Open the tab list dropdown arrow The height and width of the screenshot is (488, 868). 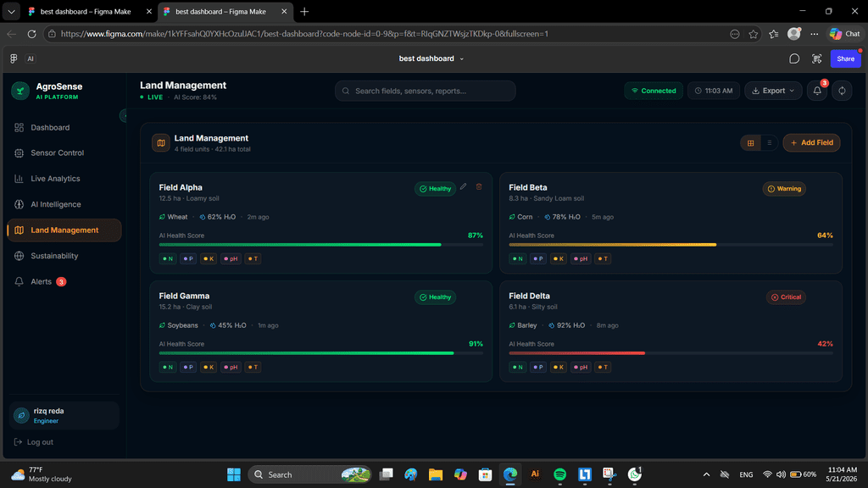click(x=11, y=11)
